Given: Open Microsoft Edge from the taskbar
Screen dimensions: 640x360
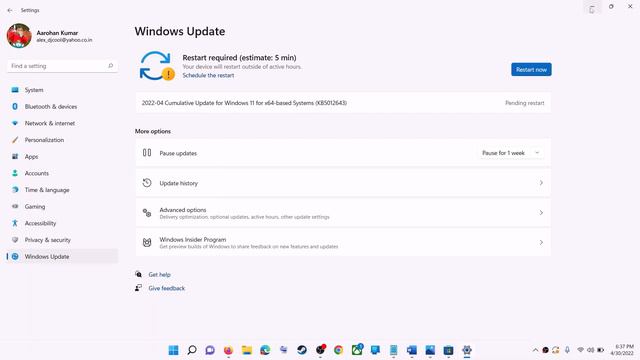Looking at the screenshot, I should [265, 350].
